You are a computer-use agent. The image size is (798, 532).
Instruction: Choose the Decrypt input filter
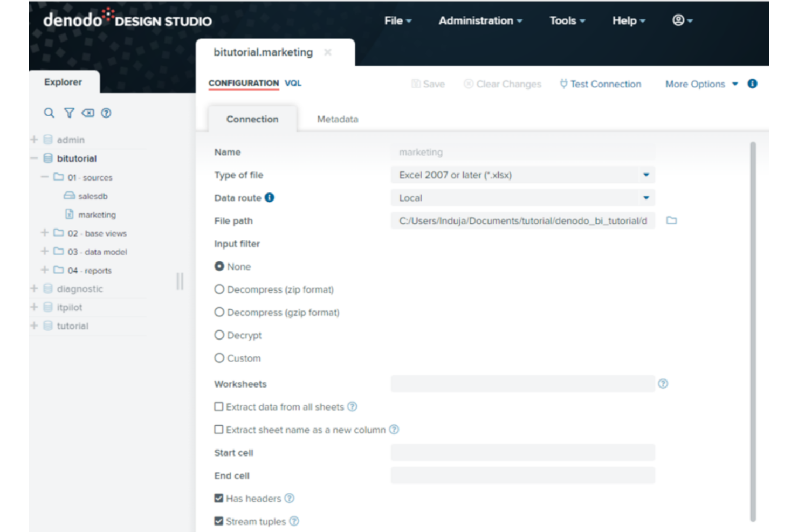coord(219,335)
